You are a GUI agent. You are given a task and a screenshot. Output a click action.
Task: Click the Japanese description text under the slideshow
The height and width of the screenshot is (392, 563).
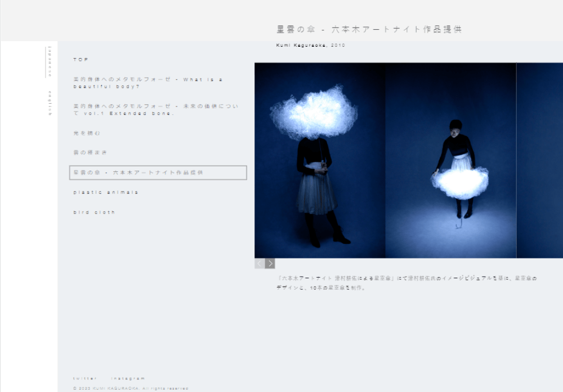tap(406, 283)
